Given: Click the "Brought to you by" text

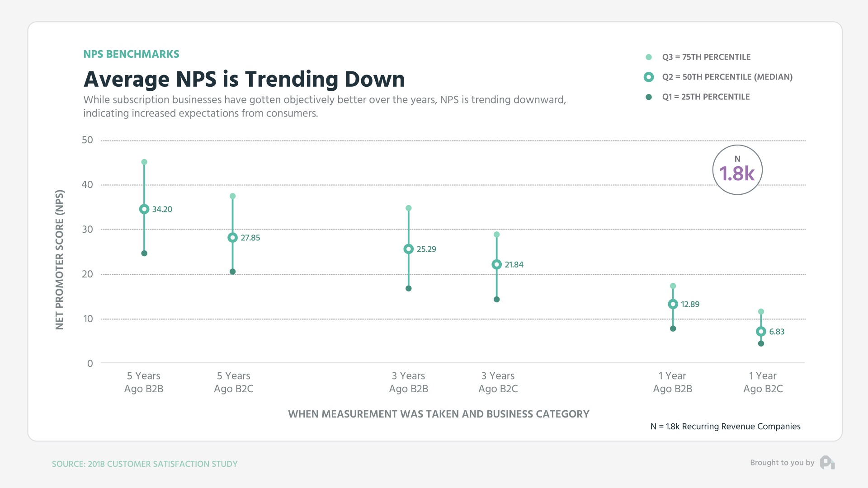Looking at the screenshot, I should coord(782,463).
